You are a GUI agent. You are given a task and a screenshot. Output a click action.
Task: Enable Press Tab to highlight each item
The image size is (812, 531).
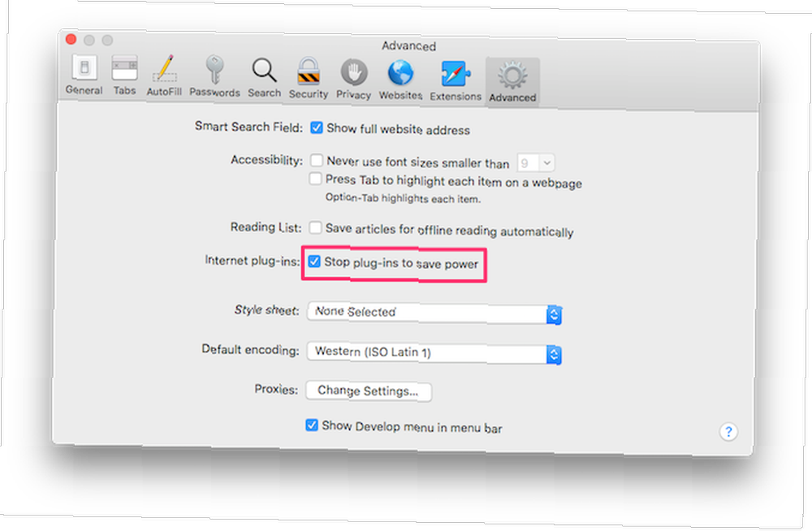315,179
